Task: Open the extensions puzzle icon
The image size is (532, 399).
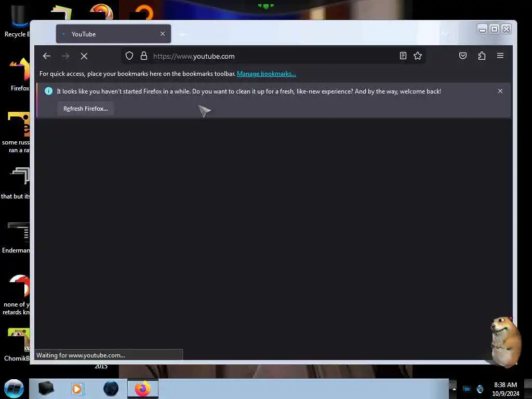Action: 482,56
